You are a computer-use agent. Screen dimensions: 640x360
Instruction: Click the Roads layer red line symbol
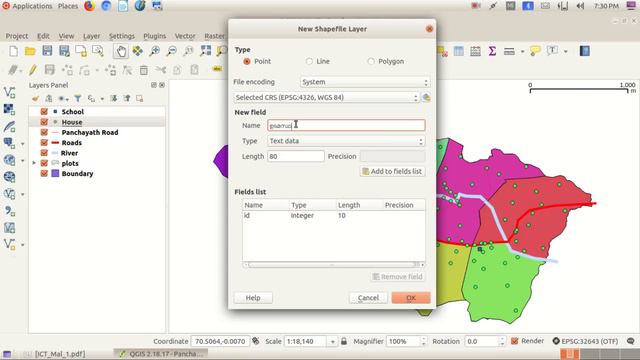55,142
